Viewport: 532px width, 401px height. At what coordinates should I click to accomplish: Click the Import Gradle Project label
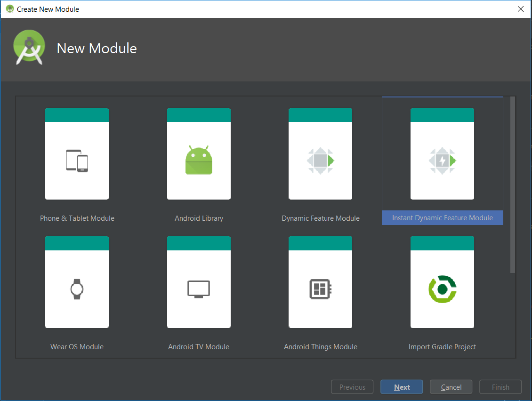[x=442, y=346]
